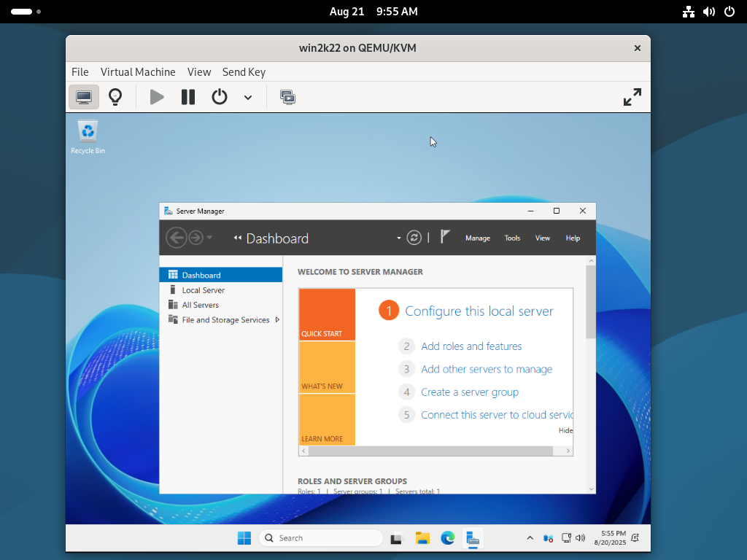Click the Server Manager refresh icon
Screen dimensions: 747x560
414,238
